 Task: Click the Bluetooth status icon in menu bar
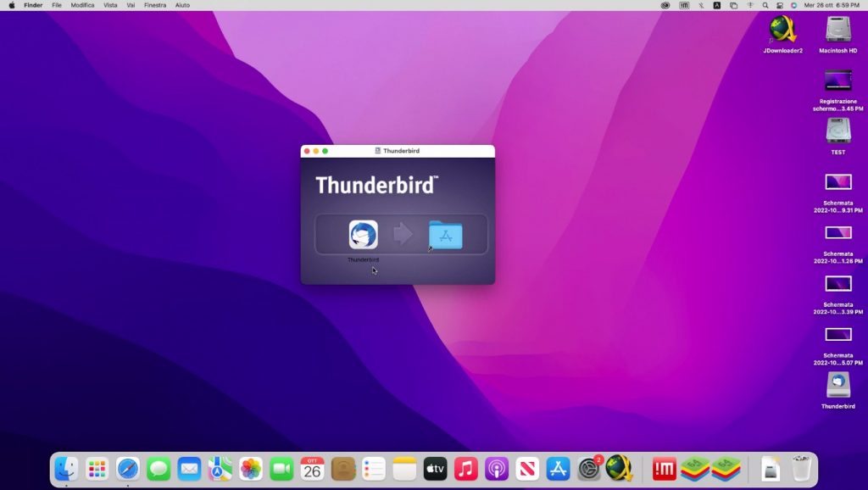coord(700,5)
